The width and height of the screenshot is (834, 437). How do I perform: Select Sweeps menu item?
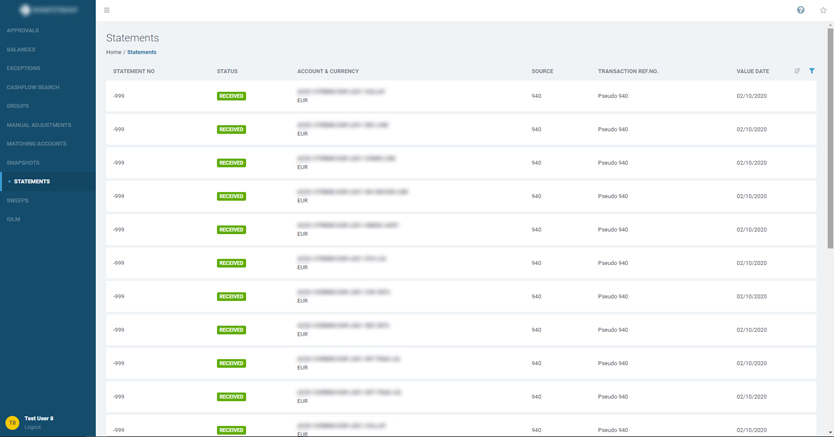click(18, 200)
